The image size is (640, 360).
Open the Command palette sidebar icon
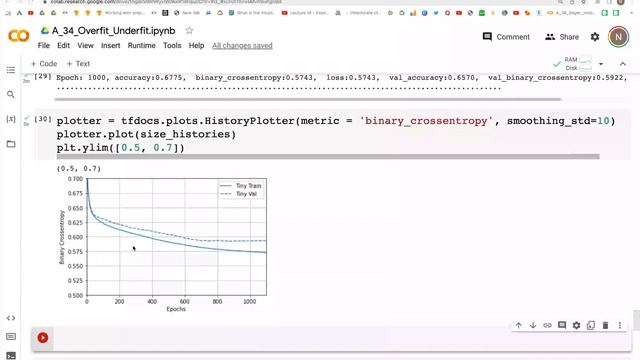(11, 337)
